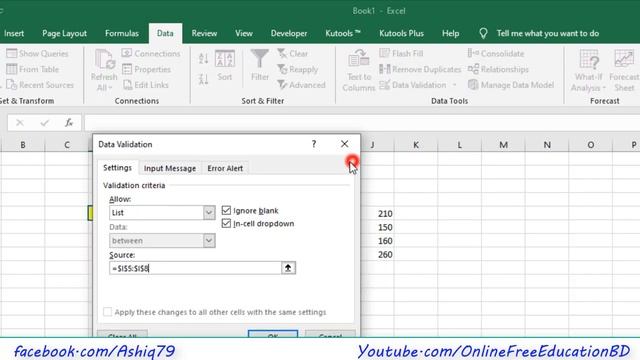The image size is (640, 360).
Task: Open the What-If Analysis menu
Action: [x=588, y=70]
